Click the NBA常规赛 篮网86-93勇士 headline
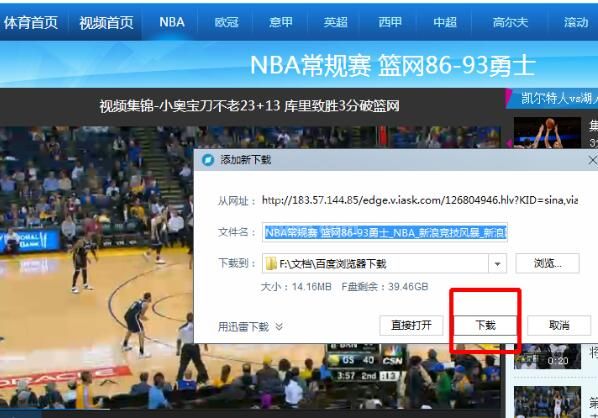The width and height of the screenshot is (598, 418). [393, 65]
